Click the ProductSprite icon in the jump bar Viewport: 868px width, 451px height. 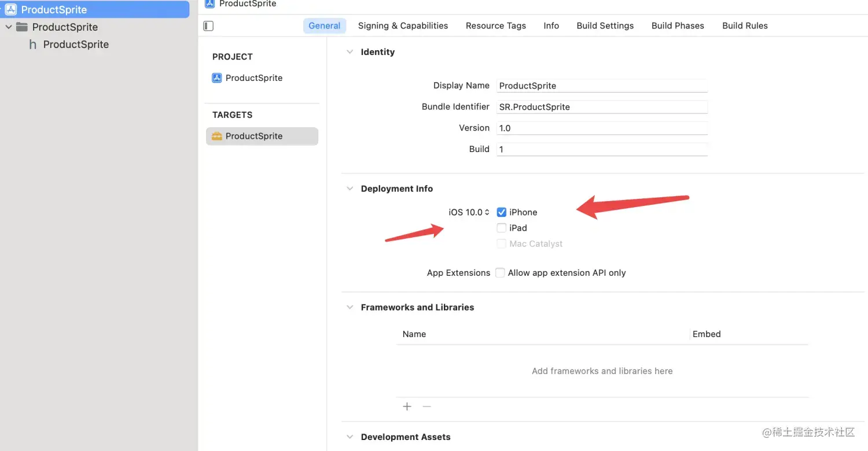coord(210,3)
